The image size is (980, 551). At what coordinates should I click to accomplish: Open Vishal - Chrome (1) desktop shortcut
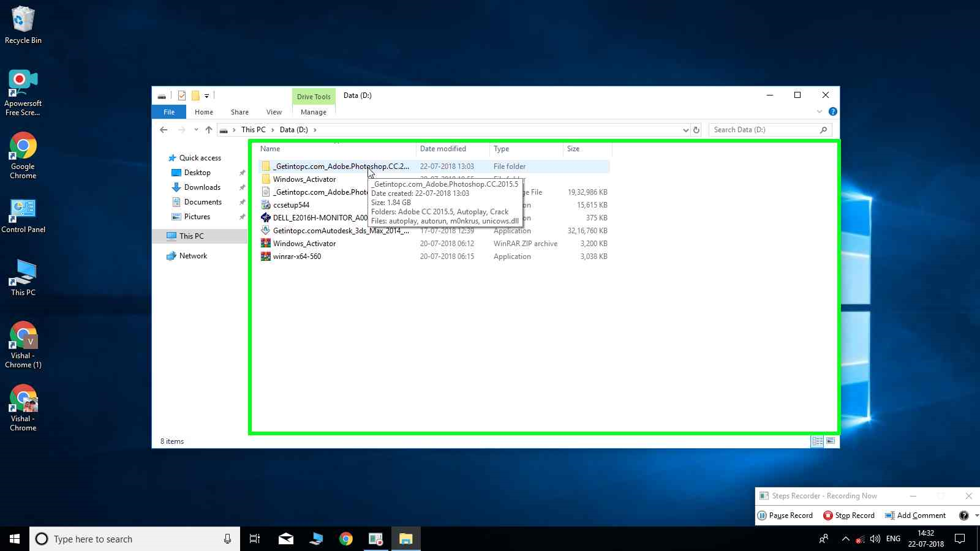click(23, 345)
